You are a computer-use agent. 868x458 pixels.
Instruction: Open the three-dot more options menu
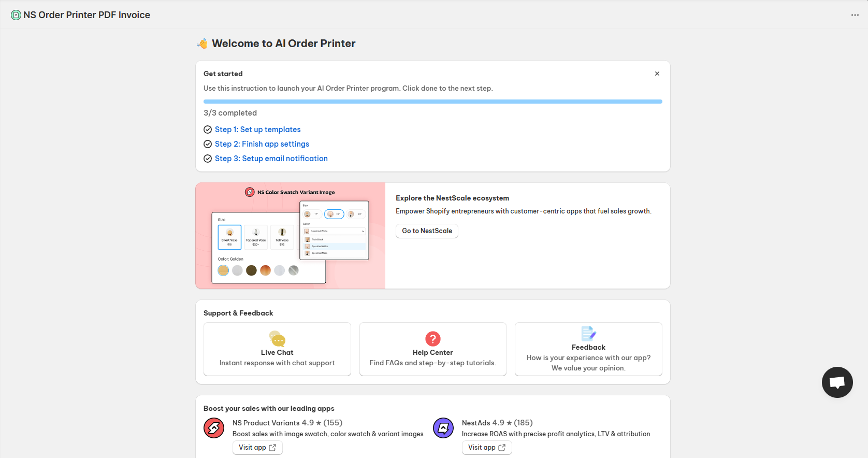coord(855,15)
